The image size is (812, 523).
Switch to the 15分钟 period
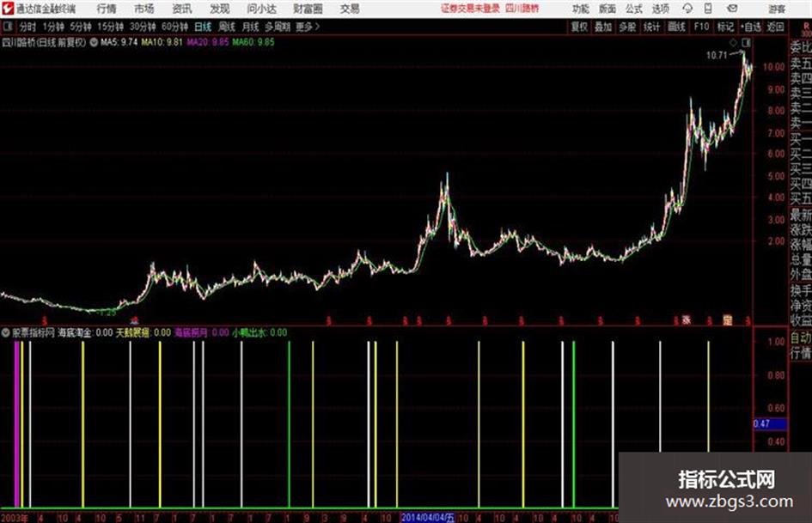(x=111, y=27)
